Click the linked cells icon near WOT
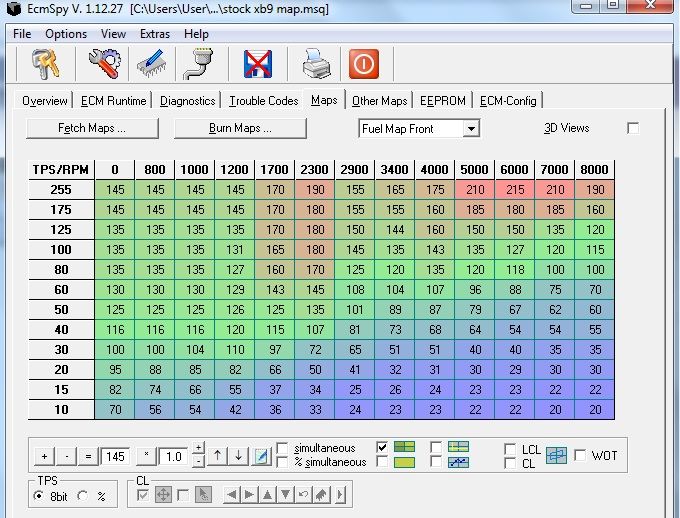680x518 pixels. 556,456
